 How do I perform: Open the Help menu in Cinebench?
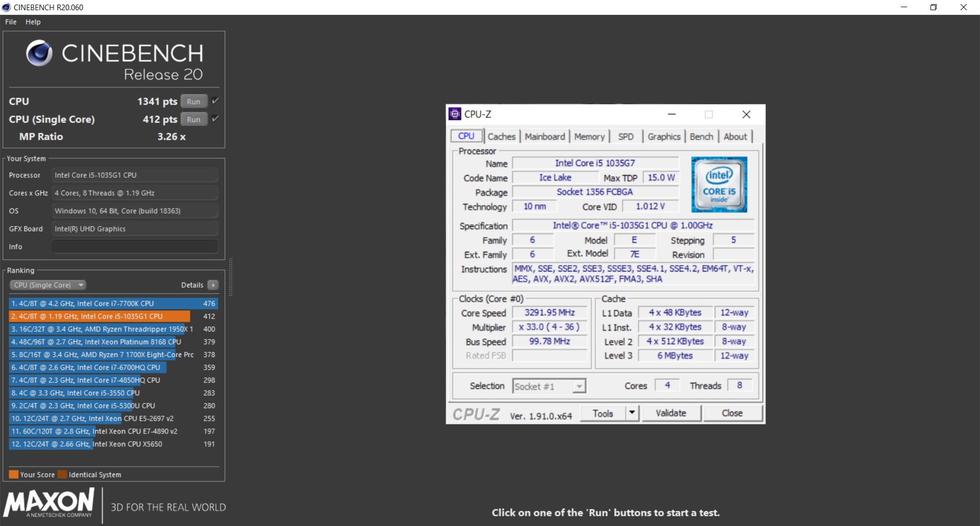(33, 21)
